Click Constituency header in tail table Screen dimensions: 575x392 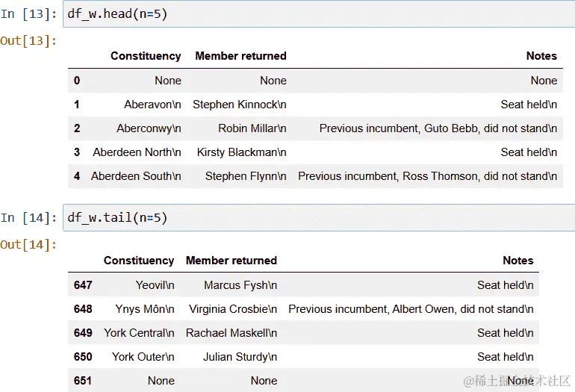click(139, 261)
